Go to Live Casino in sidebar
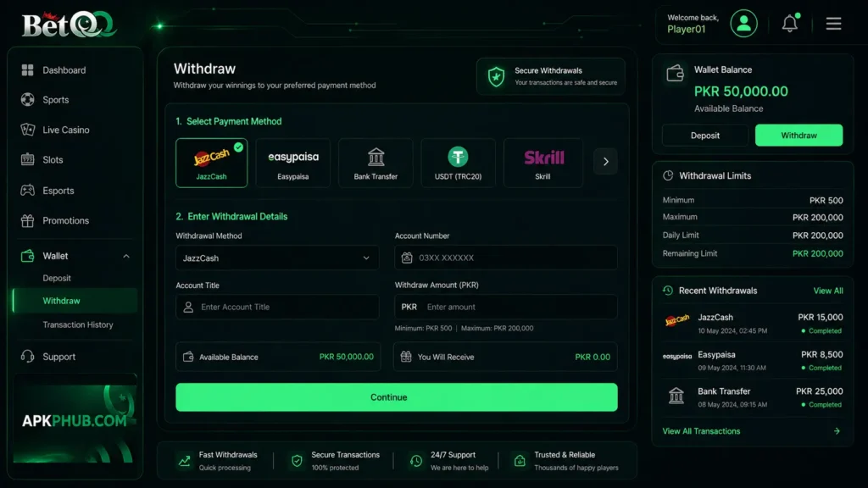This screenshot has height=488, width=868. click(65, 130)
